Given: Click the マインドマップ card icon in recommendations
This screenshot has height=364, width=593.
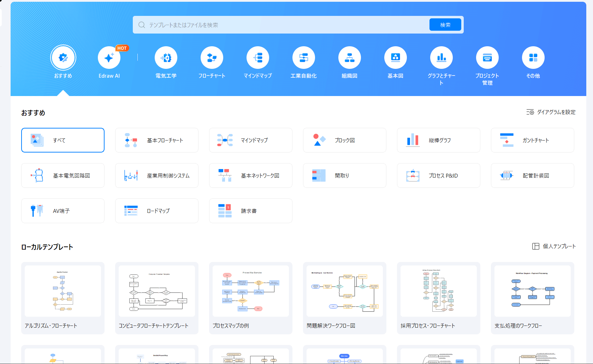Looking at the screenshot, I should (225, 140).
